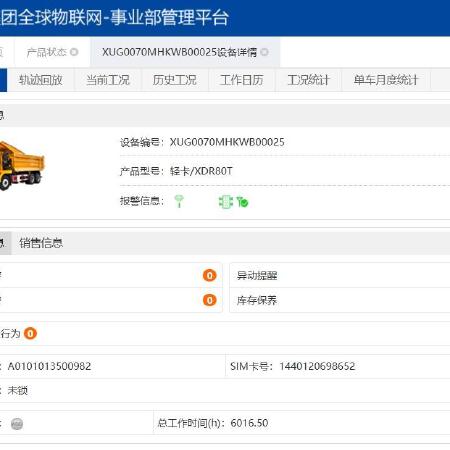Viewport: 450px width, 450px height.
Task: Click the green chip alarm icon
Action: pyautogui.click(x=226, y=202)
